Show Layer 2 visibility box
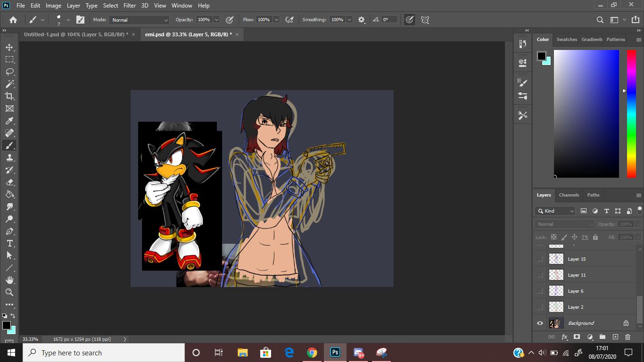 [x=540, y=307]
